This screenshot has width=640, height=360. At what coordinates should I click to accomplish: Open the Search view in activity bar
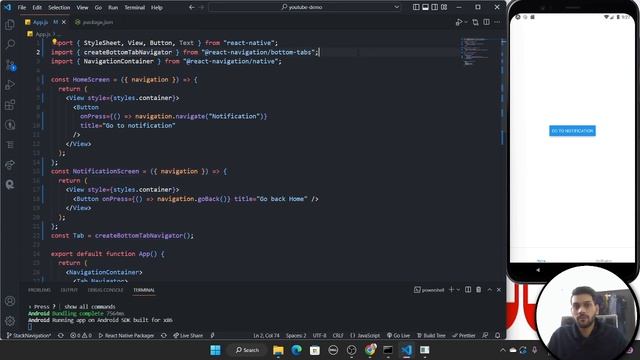point(10,44)
